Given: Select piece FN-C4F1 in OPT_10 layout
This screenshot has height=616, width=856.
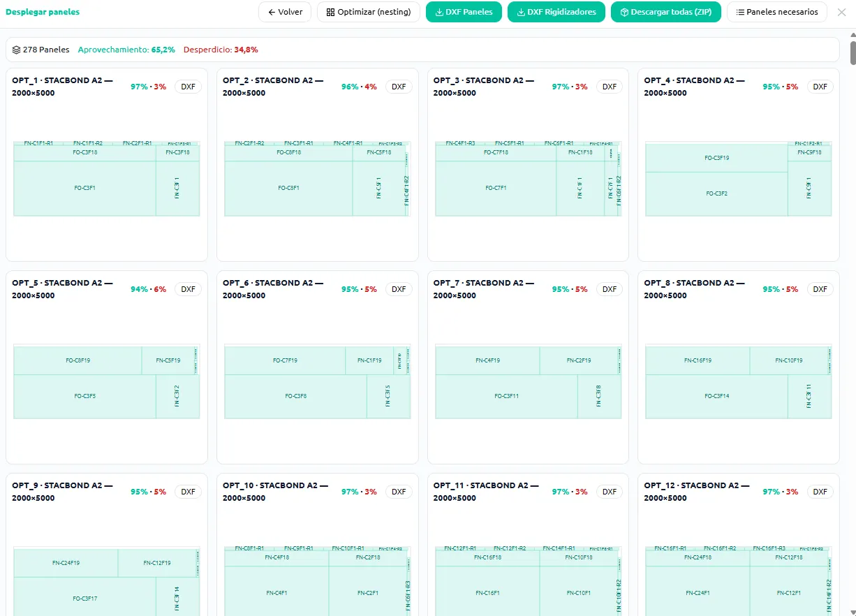Looking at the screenshot, I should coord(276,592).
